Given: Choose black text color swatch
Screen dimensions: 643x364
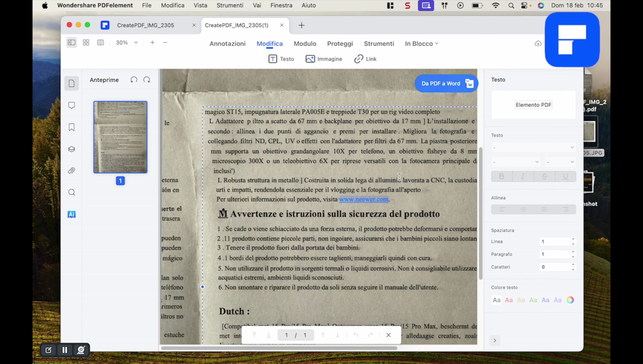Looking at the screenshot, I should (x=497, y=300).
